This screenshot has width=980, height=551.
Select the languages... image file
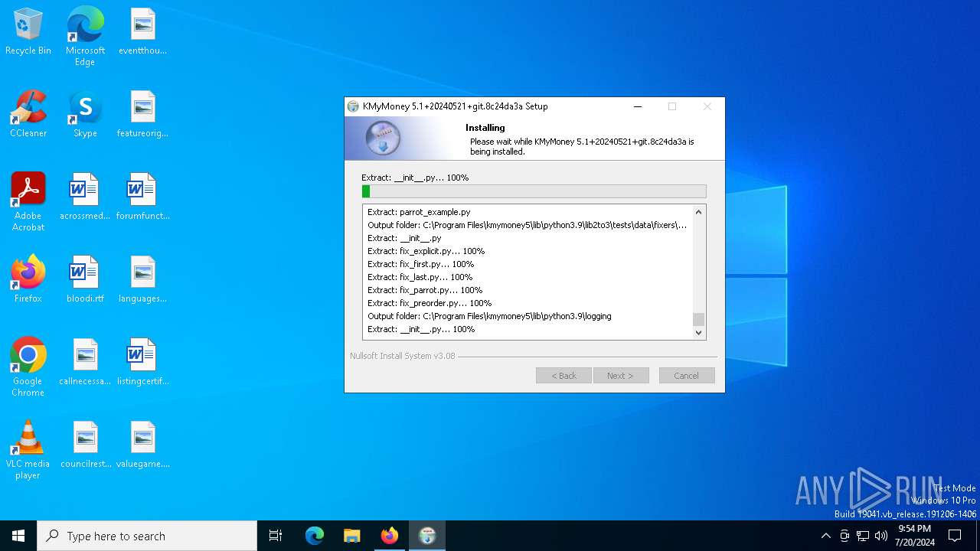(142, 280)
